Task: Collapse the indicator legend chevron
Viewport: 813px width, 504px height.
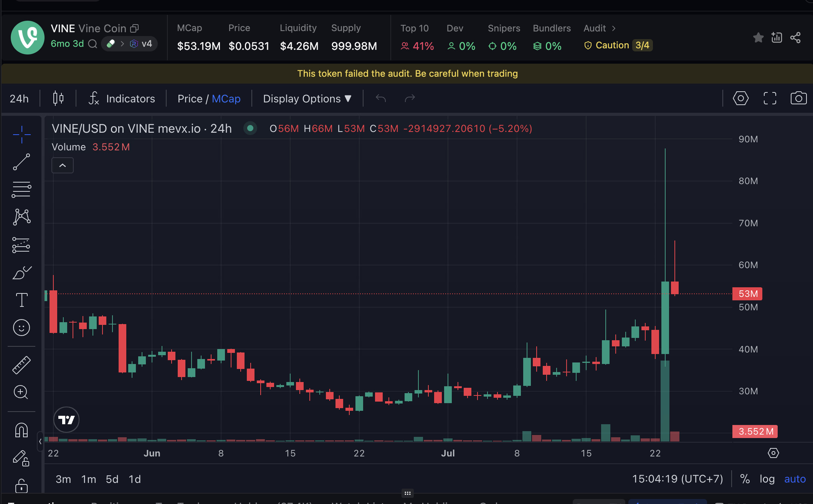Action: [63, 165]
